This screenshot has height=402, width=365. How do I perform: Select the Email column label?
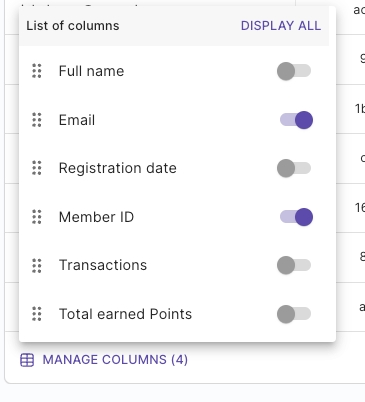pyautogui.click(x=77, y=120)
